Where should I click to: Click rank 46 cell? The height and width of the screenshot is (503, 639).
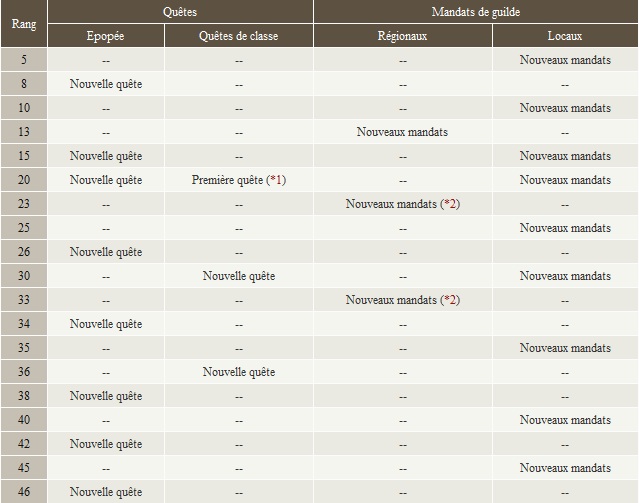pyautogui.click(x=24, y=492)
